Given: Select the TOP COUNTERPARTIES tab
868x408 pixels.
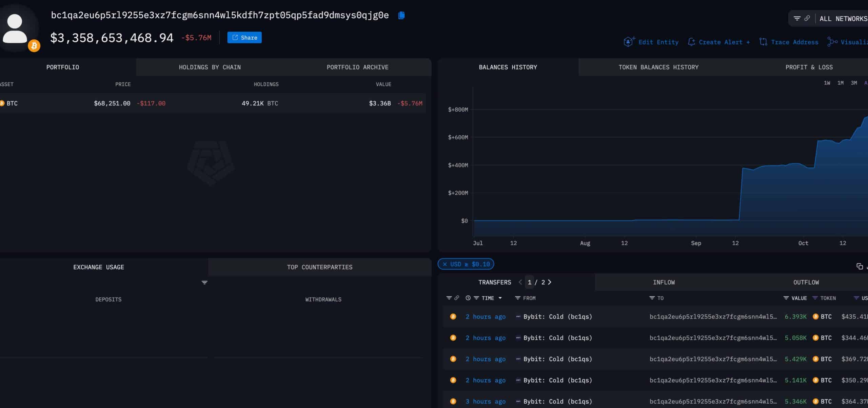Looking at the screenshot, I should tap(320, 267).
